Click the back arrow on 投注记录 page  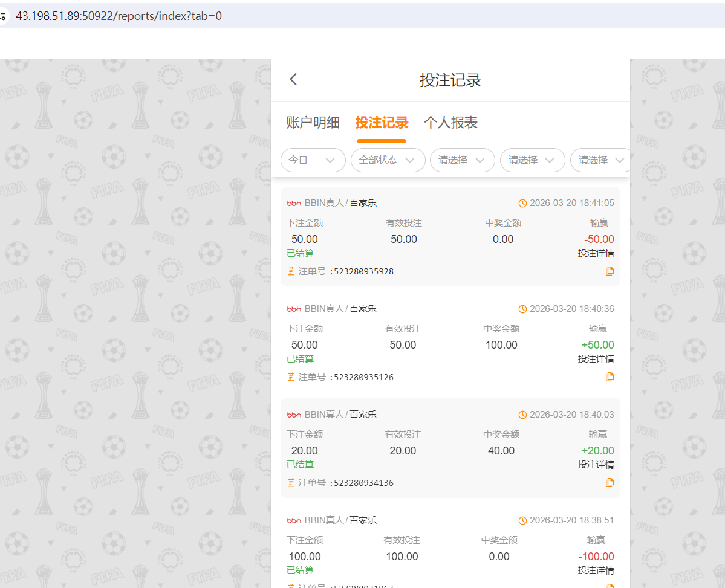pos(293,79)
